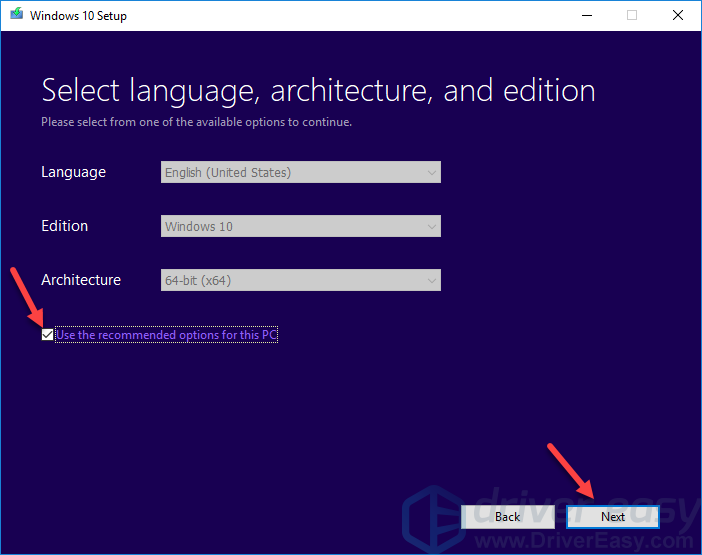Screen dimensions: 702x555
Task: Expand the Architecture dropdown arrow
Action: pos(431,280)
